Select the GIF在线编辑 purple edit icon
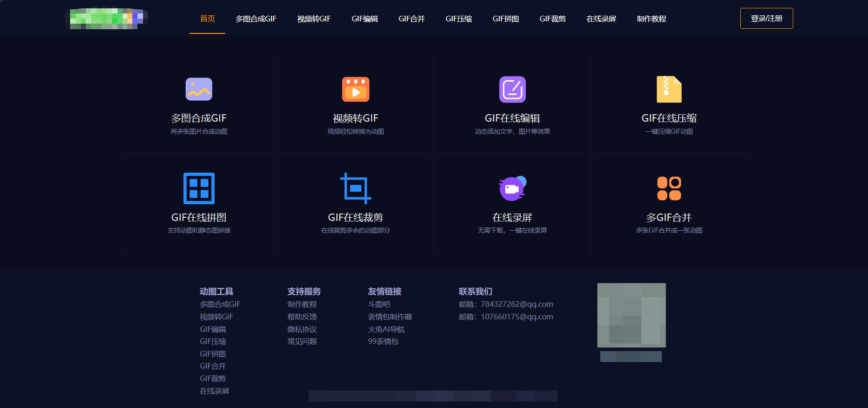The height and width of the screenshot is (408, 868). pyautogui.click(x=512, y=89)
